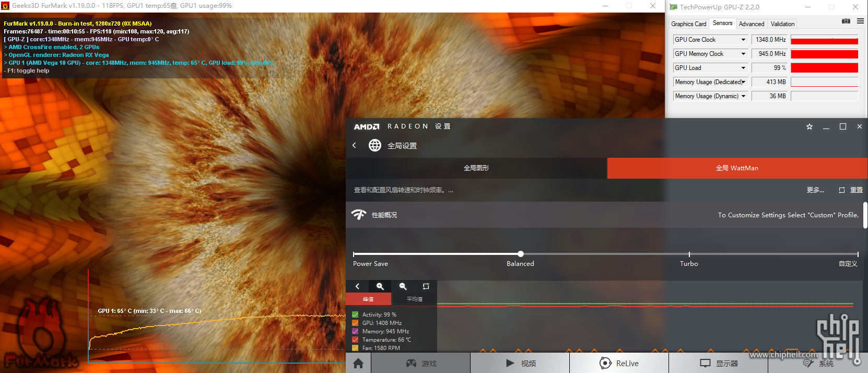Screen dimensions: 868x373
Task: Select the 全局 WattMan tab
Action: pos(737,168)
